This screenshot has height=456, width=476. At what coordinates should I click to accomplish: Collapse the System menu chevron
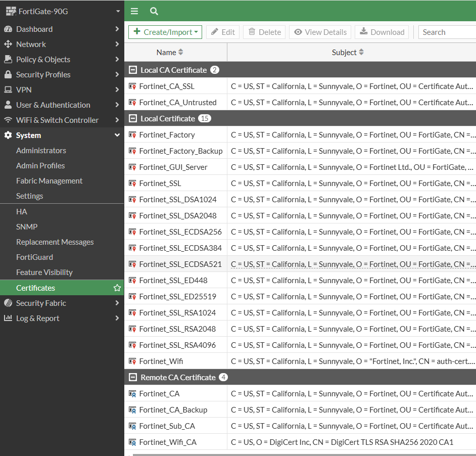pyautogui.click(x=117, y=135)
